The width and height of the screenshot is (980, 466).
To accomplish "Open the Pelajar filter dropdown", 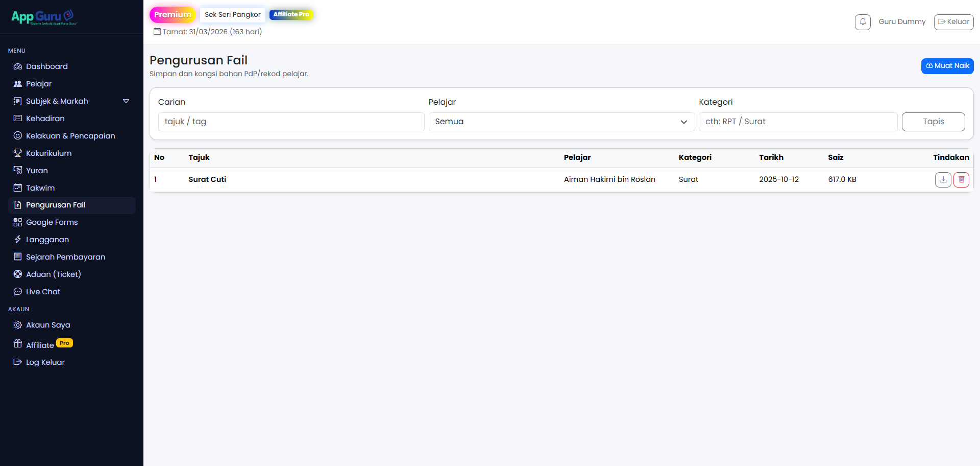I will coord(561,122).
